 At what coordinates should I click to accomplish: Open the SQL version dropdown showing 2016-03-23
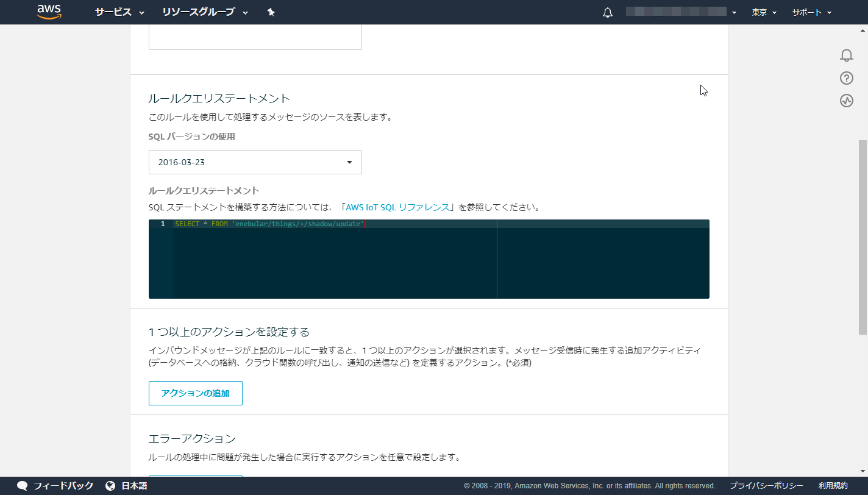[255, 162]
